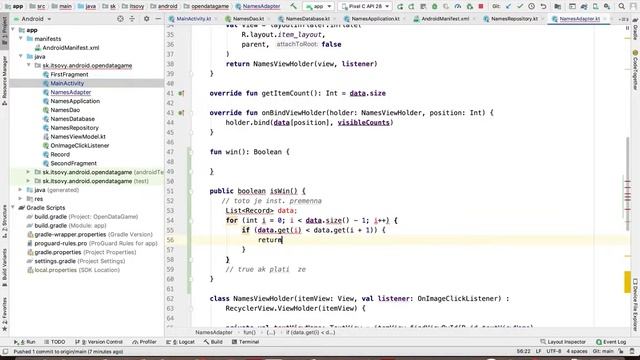Click override gutter icon beside getItemCount
Viewport: 640px width, 360px height.
(181, 93)
